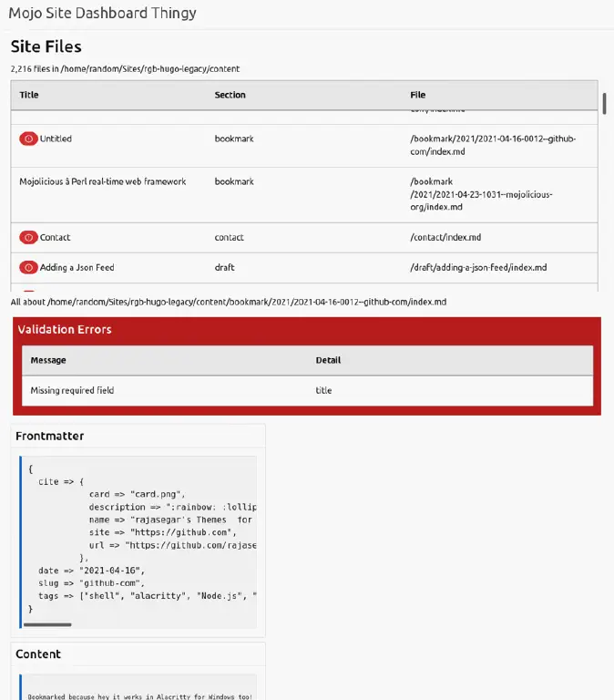Click the red error icon beside Untitled
This screenshot has width=614, height=700.
[28, 139]
